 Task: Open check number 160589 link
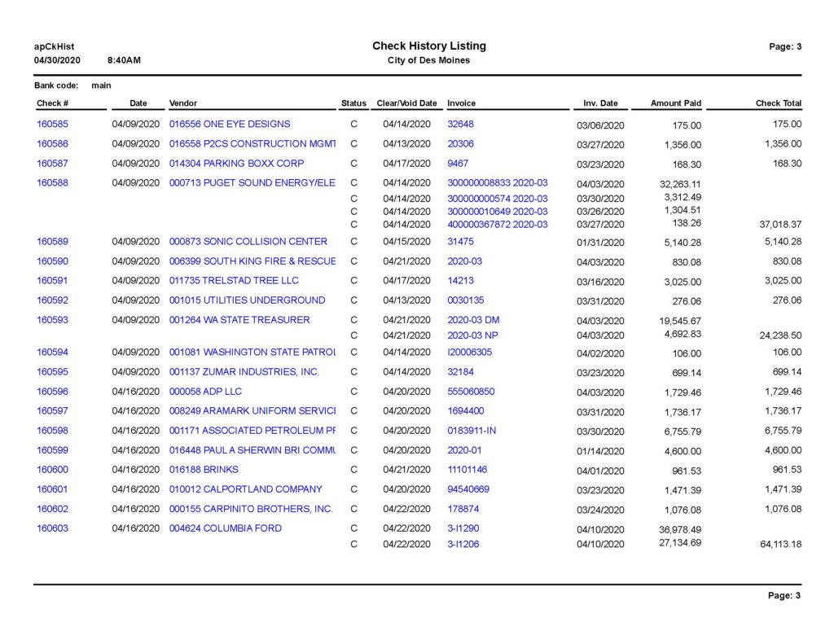pos(52,242)
